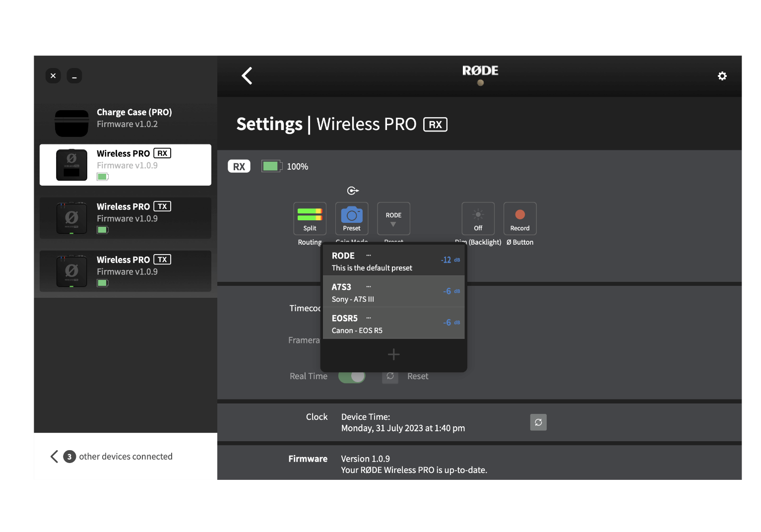
Task: Click the output routing arrow icon above Split
Action: point(352,190)
